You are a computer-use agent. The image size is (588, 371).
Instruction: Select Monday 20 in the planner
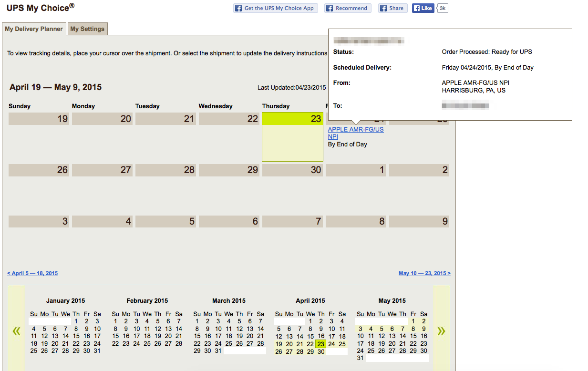tap(102, 119)
